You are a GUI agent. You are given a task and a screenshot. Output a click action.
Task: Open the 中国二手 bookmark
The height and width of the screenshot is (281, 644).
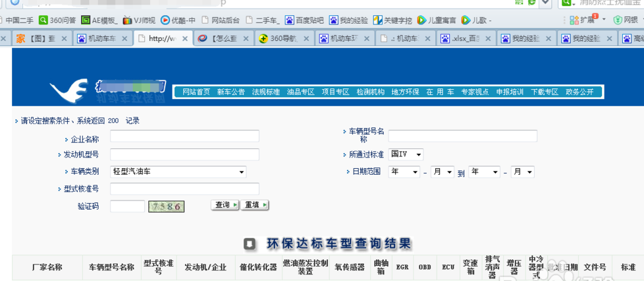[17, 20]
